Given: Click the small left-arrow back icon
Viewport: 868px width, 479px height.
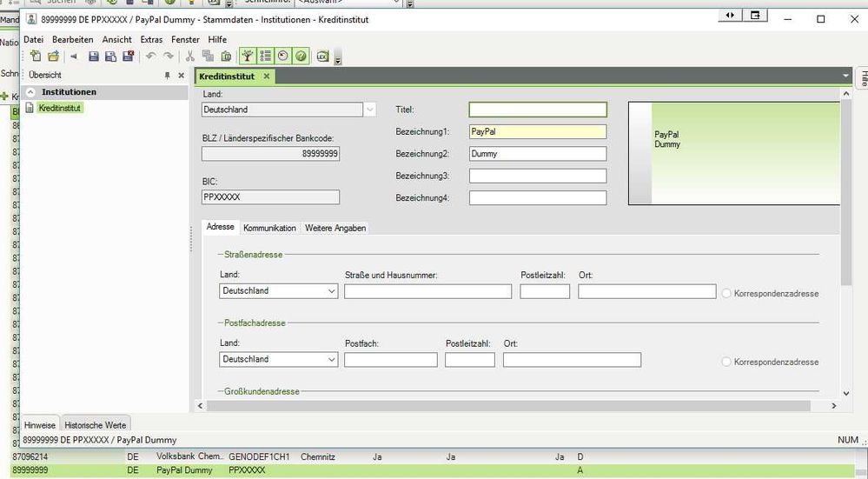Looking at the screenshot, I should click(74, 57).
